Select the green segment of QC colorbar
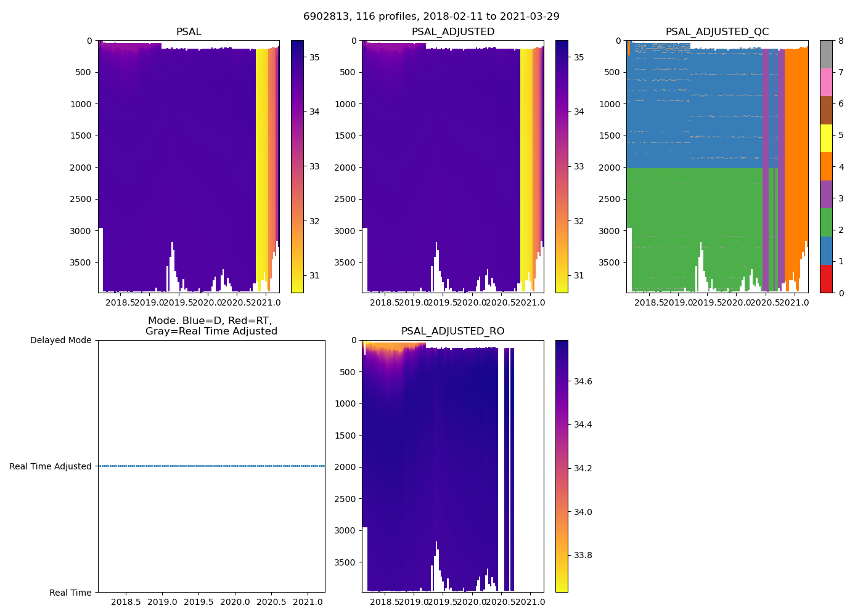Image resolution: width=863 pixels, height=616 pixels. (x=826, y=222)
